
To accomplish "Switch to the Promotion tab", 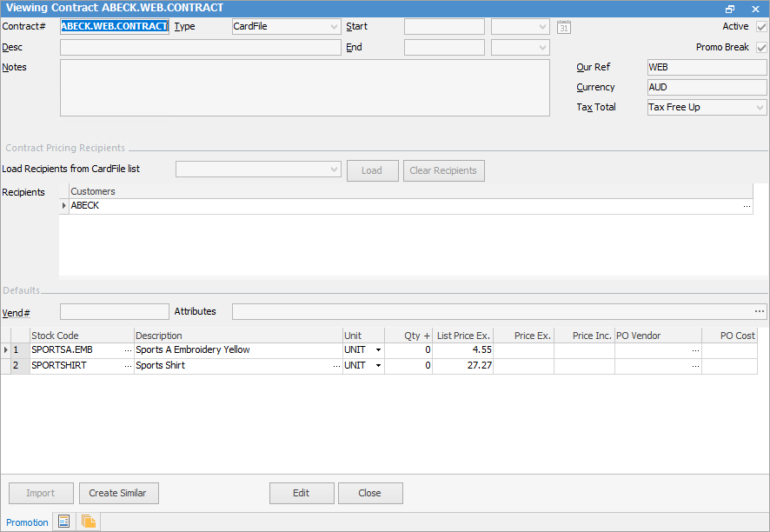I will click(x=27, y=522).
